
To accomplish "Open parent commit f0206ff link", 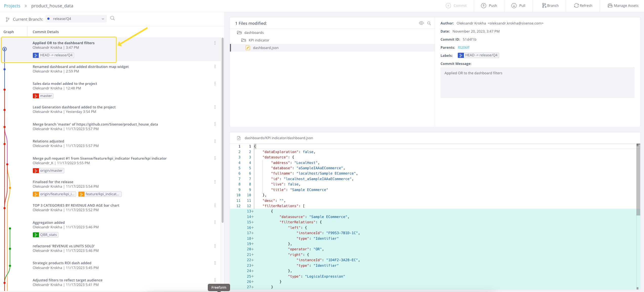I will pos(463,47).
